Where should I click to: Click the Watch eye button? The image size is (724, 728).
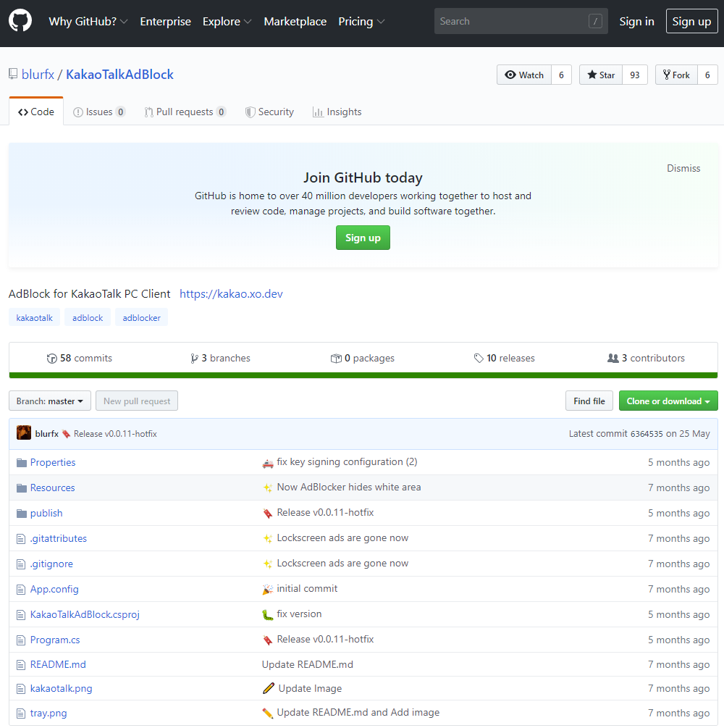pos(524,75)
